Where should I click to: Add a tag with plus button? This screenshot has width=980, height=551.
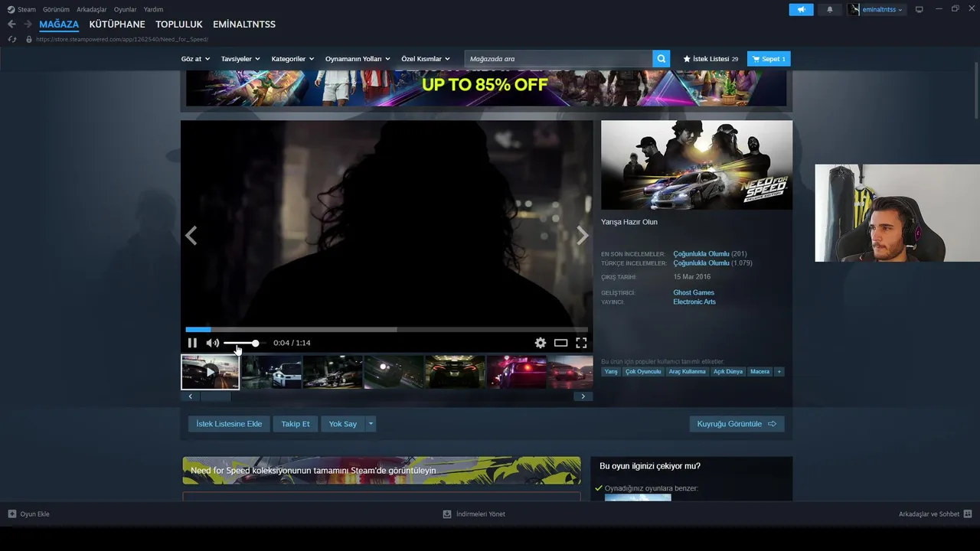click(x=779, y=372)
